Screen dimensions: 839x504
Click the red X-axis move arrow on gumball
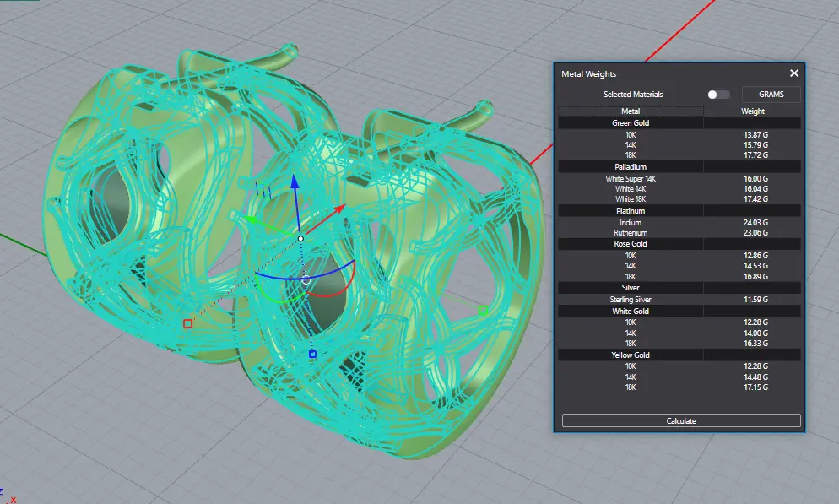click(339, 207)
